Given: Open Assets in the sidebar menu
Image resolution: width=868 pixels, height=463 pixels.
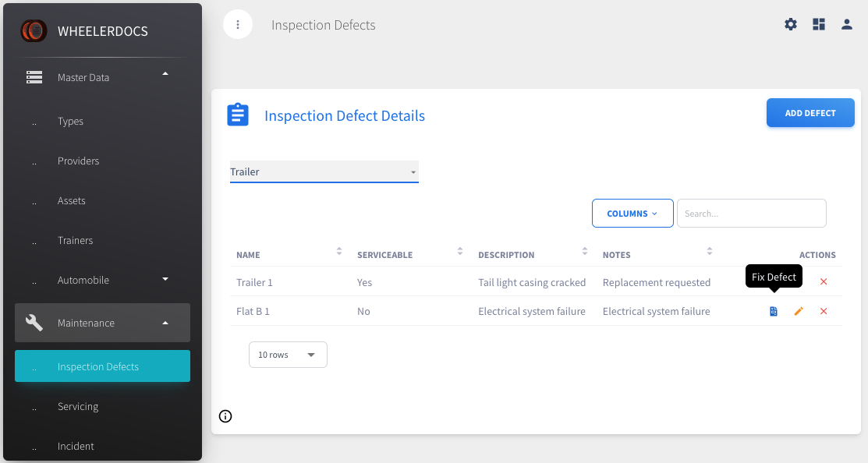Looking at the screenshot, I should point(72,200).
